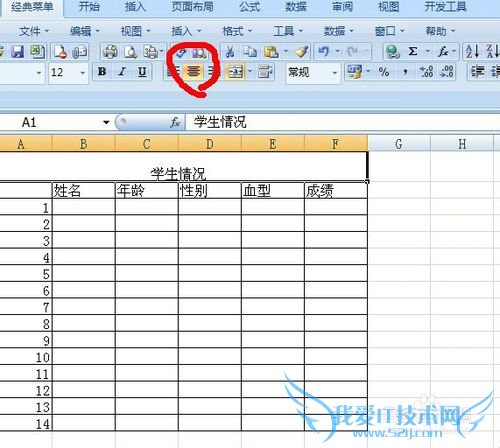This screenshot has height=448, width=500.
Task: Select the merged title cell 学生情况
Action: [x=183, y=166]
